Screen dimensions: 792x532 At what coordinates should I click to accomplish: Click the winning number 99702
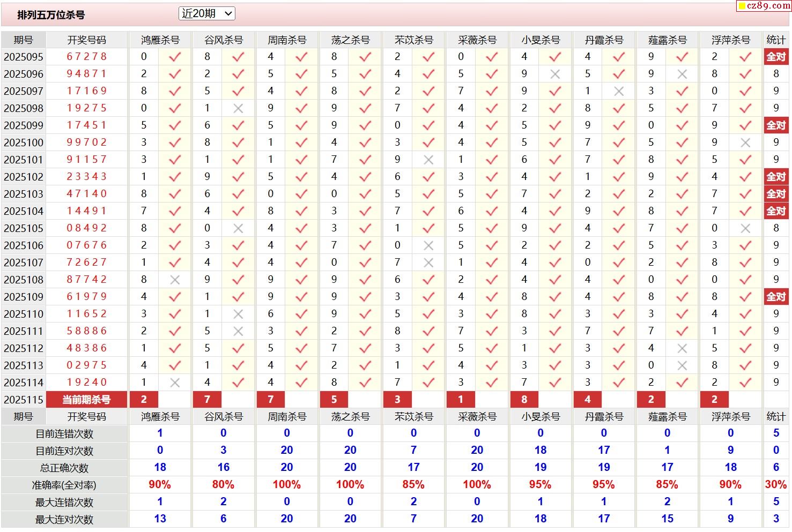[x=87, y=143]
